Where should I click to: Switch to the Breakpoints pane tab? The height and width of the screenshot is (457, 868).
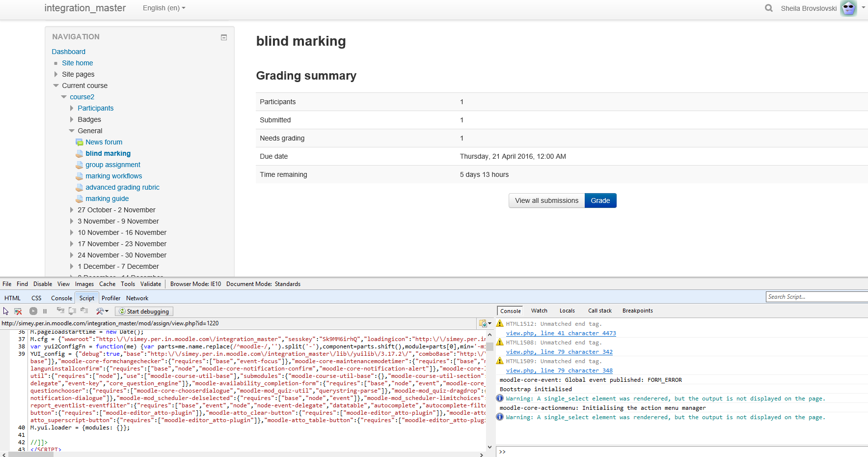(x=638, y=311)
